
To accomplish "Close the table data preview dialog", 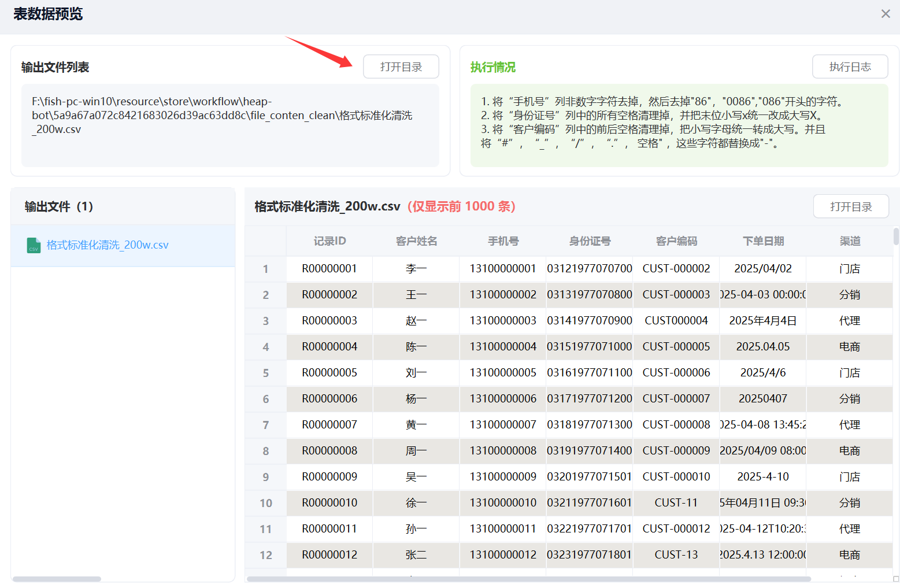I will click(885, 14).
